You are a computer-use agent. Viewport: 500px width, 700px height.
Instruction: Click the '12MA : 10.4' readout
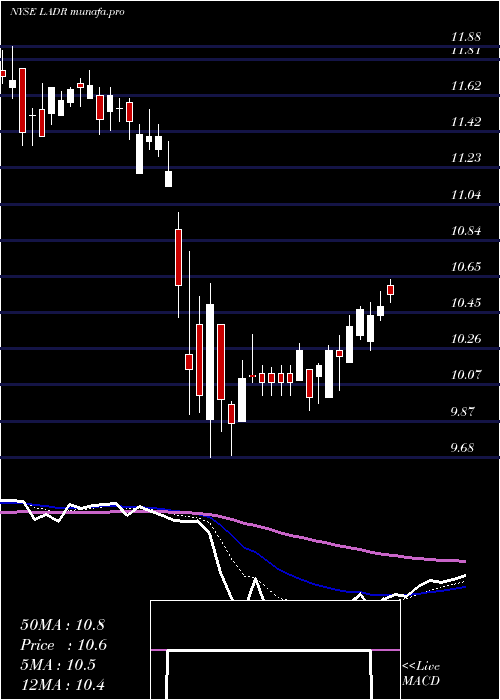click(x=62, y=685)
